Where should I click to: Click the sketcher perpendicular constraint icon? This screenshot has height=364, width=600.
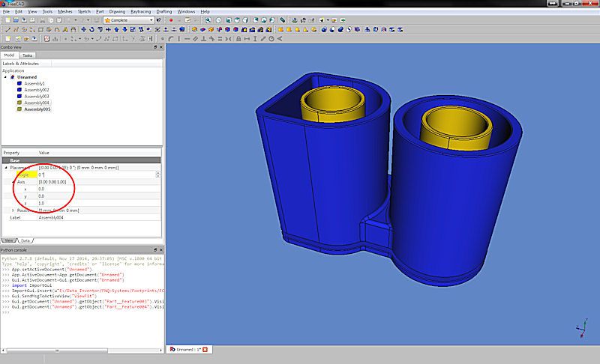203,39
